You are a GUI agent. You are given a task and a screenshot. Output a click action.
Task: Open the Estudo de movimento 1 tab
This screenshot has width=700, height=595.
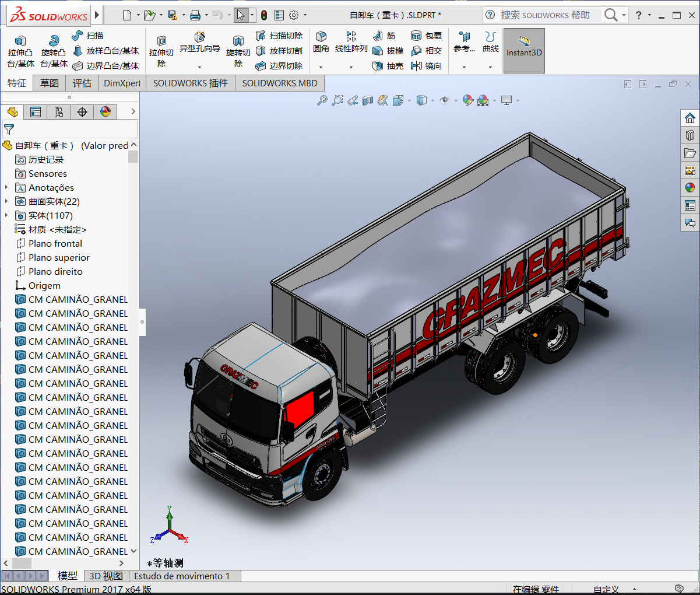(182, 576)
